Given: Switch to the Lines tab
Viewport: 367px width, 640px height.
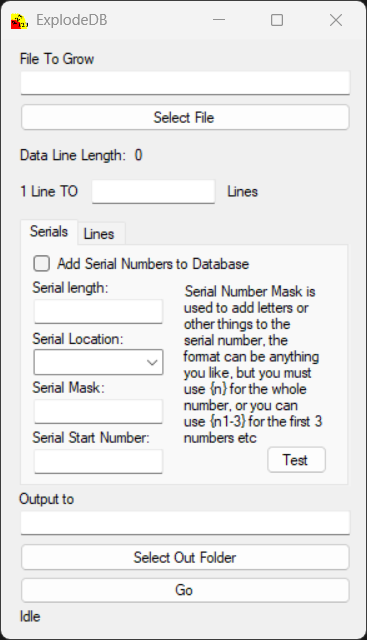Looking at the screenshot, I should (99, 234).
